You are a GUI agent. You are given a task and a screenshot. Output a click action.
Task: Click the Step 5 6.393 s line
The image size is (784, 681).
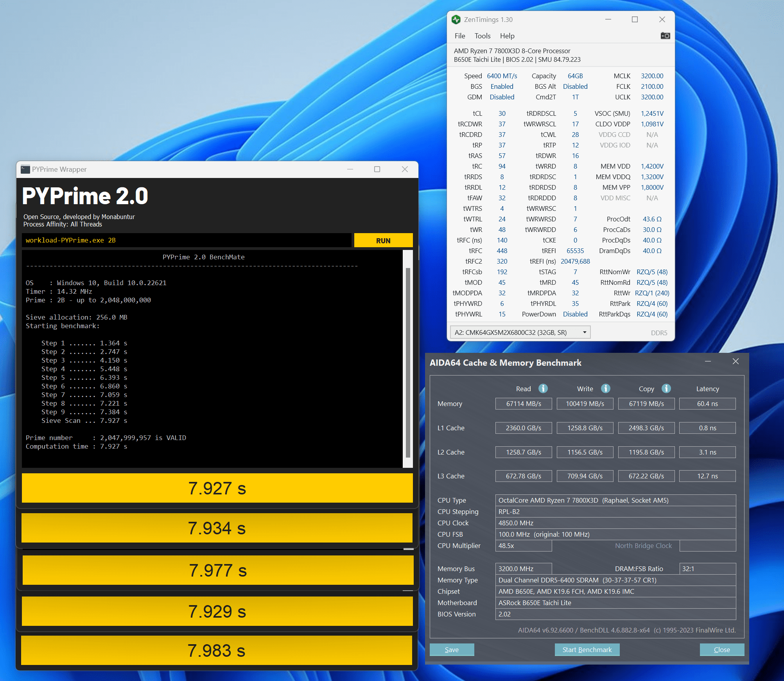[x=84, y=377]
